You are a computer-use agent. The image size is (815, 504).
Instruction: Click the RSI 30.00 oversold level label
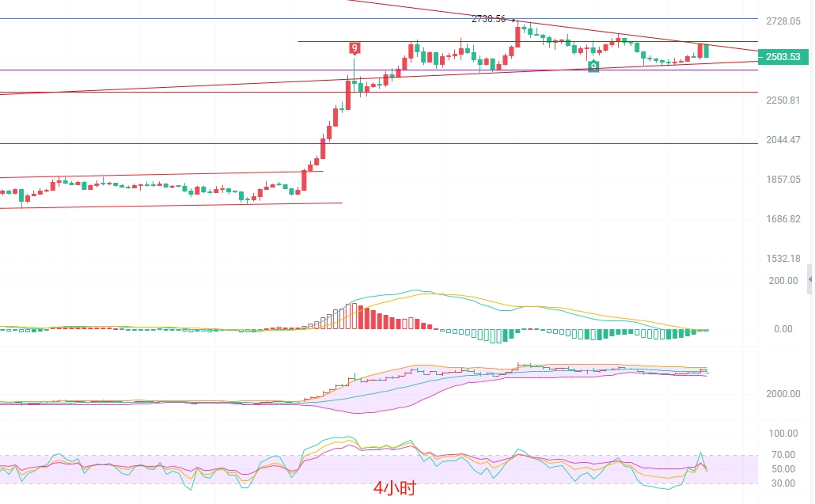783,483
